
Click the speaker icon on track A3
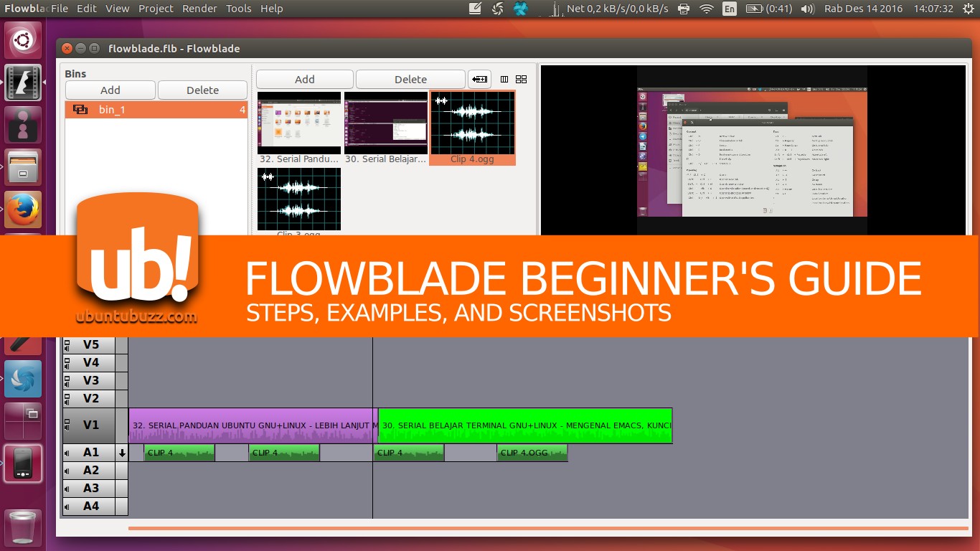tap(66, 488)
